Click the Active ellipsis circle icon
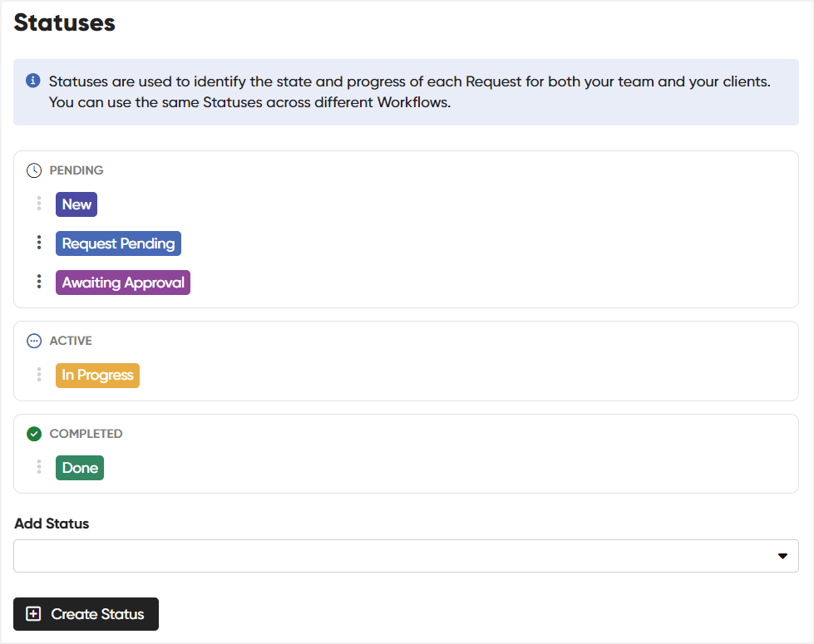This screenshot has width=814, height=644. tap(34, 341)
